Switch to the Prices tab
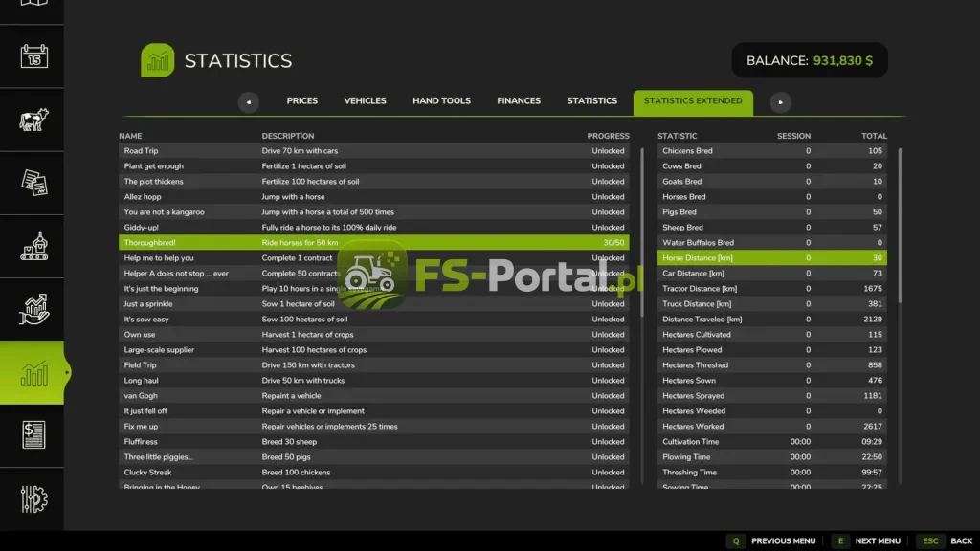 point(301,101)
